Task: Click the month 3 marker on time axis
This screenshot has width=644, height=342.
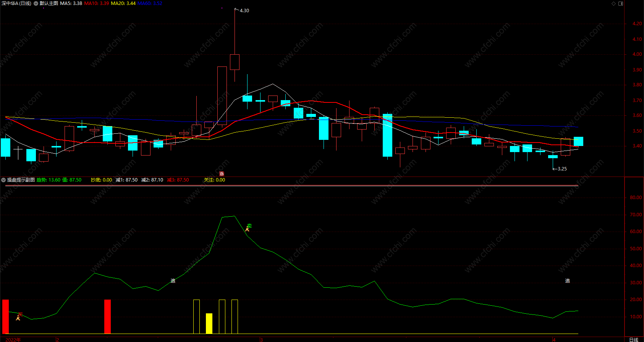Action: pyautogui.click(x=261, y=339)
